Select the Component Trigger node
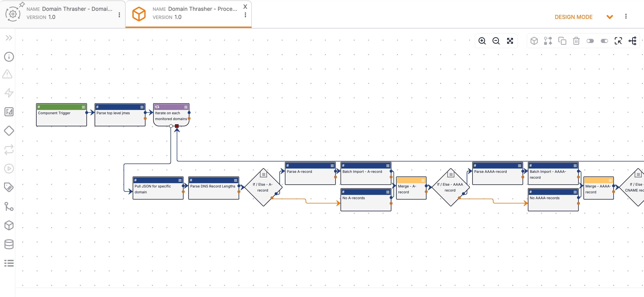The image size is (644, 297). coord(61,115)
